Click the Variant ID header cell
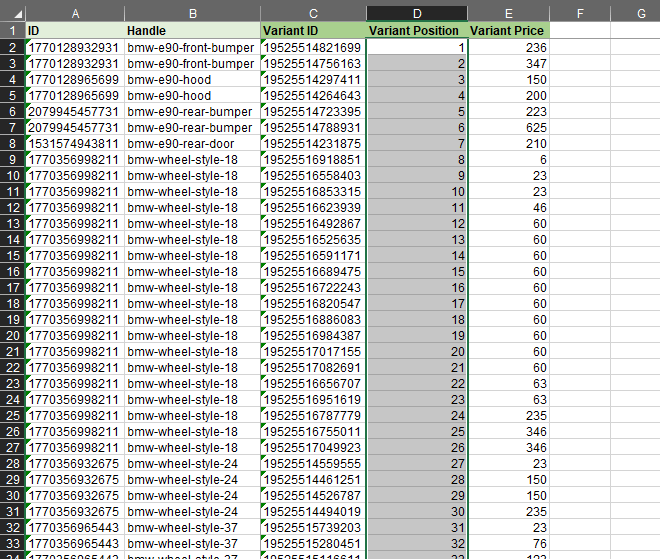Image resolution: width=660 pixels, height=559 pixels. 313,31
